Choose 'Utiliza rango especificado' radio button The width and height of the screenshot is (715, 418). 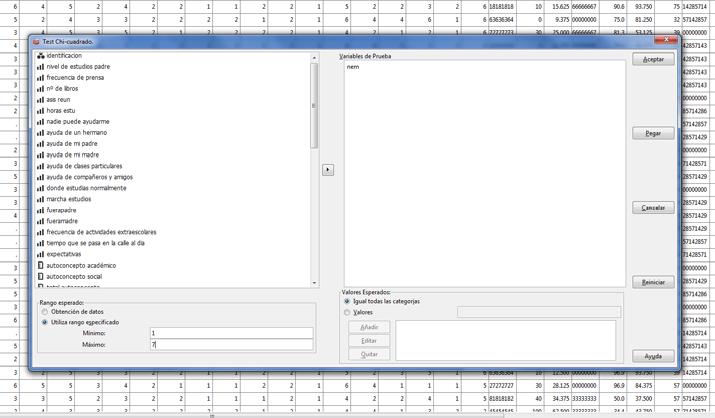(45, 323)
